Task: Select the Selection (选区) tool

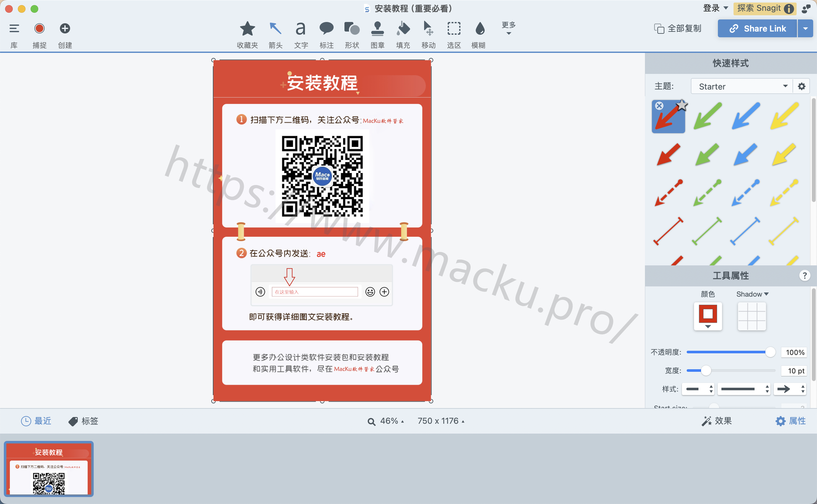Action: [x=454, y=29]
